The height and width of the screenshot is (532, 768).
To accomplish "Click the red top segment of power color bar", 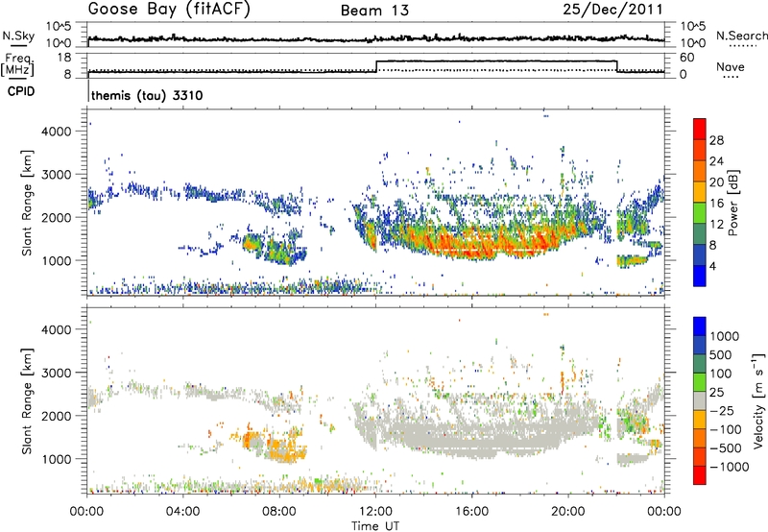I will [x=700, y=129].
